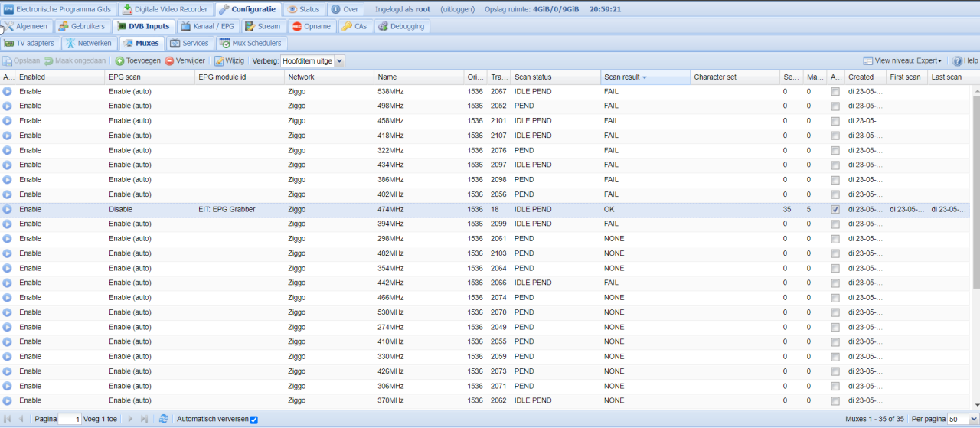Uncheck the checkbox in 474MHz row
The width and height of the screenshot is (980, 428).
tap(835, 209)
